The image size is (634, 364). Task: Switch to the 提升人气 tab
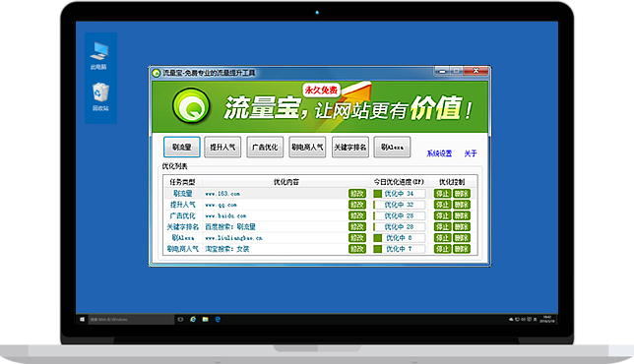click(222, 147)
